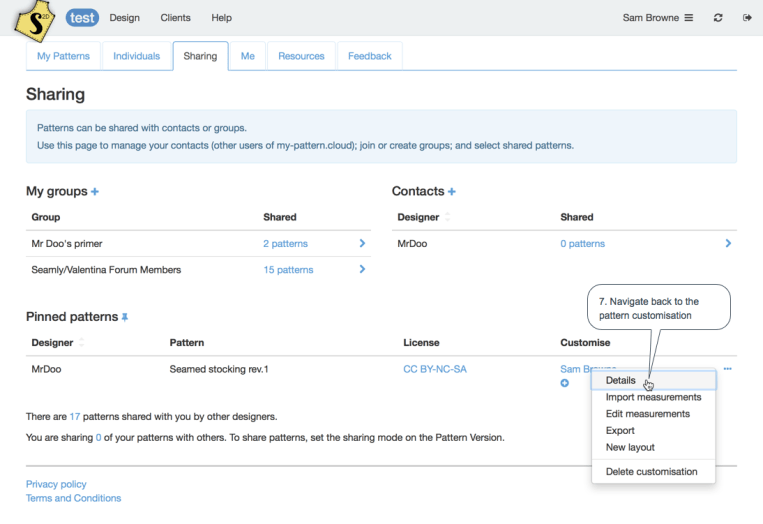This screenshot has height=524, width=763.
Task: Expand Seamly/Valentina Forum Members chevron
Action: pos(362,269)
